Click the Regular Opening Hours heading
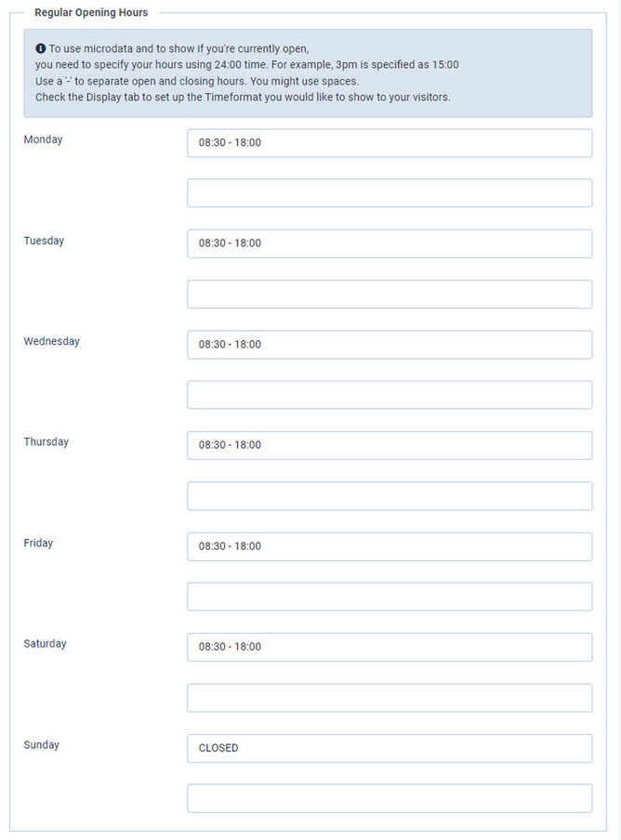621x840 pixels. pos(89,12)
